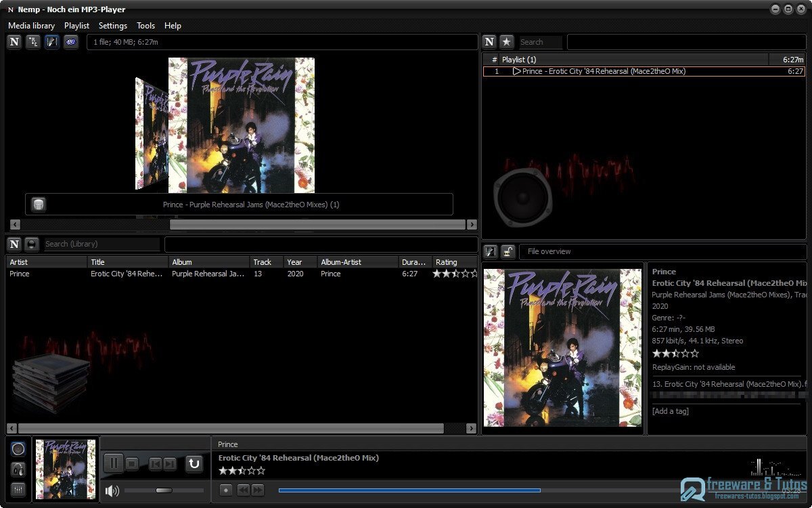Switch browse mode to tree view icon

click(33, 42)
